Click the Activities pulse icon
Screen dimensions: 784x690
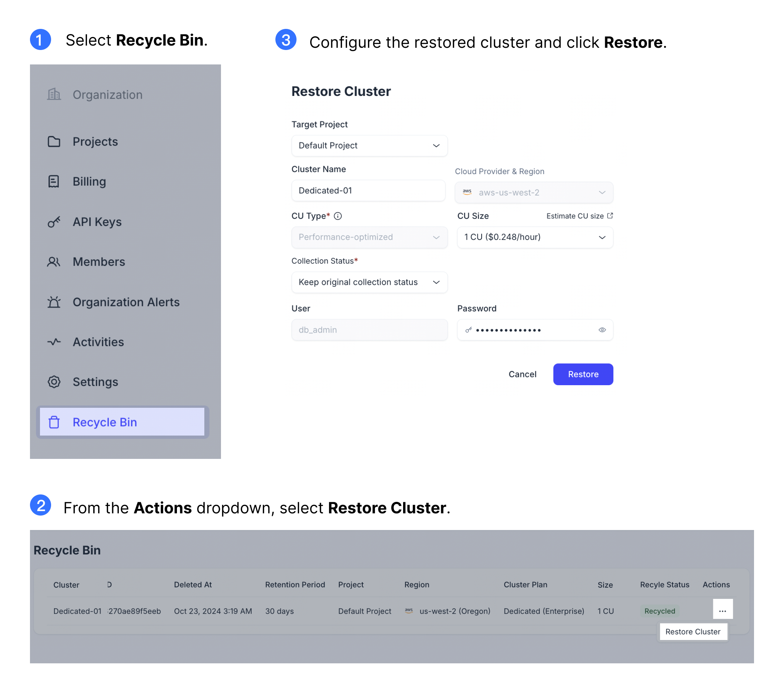tap(54, 342)
